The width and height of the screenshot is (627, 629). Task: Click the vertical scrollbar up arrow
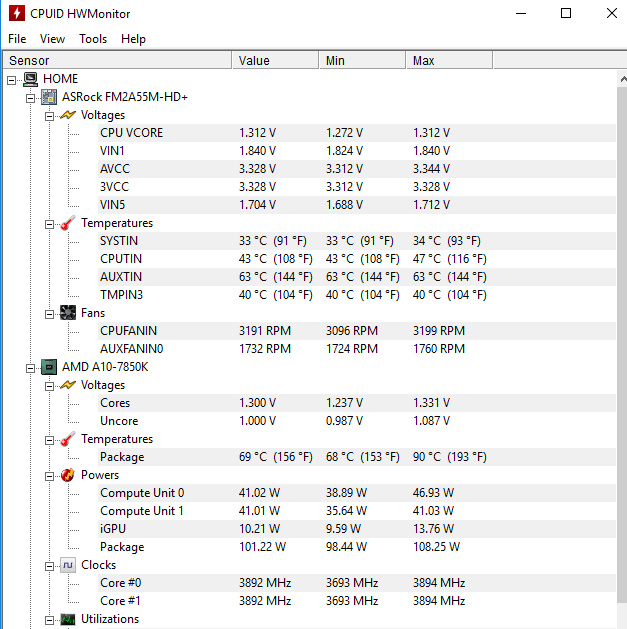(623, 79)
